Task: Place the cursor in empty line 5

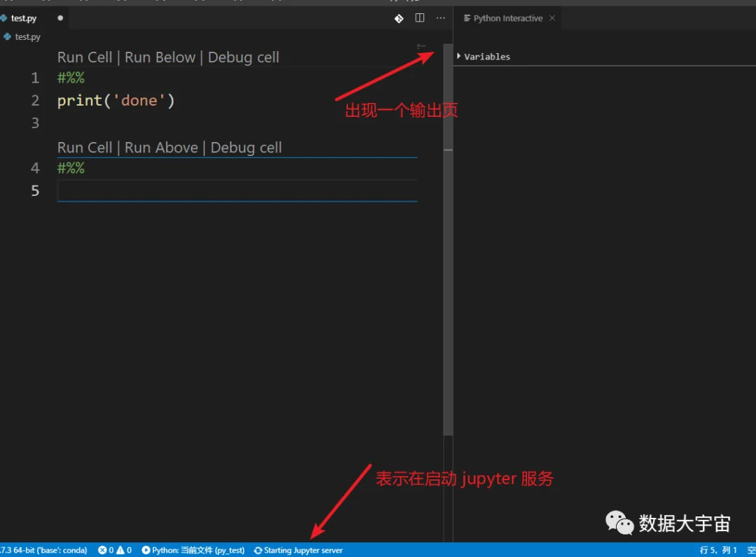Action: (x=237, y=191)
